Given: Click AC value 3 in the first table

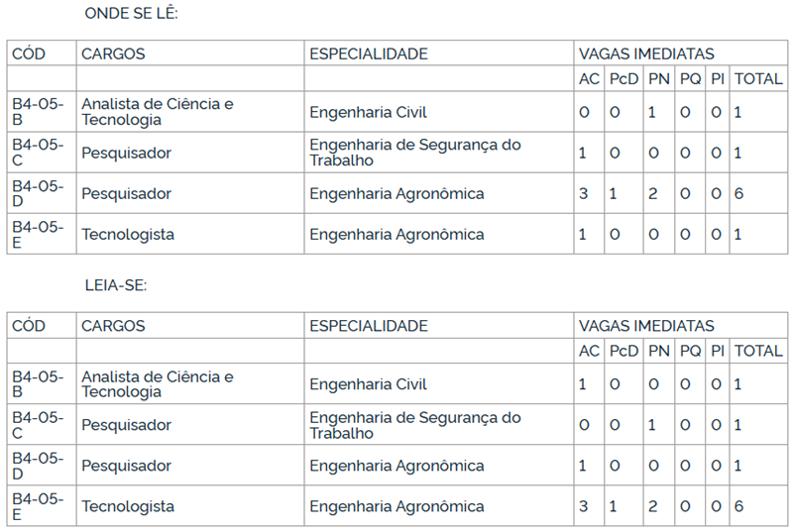Looking at the screenshot, I should [x=584, y=193].
